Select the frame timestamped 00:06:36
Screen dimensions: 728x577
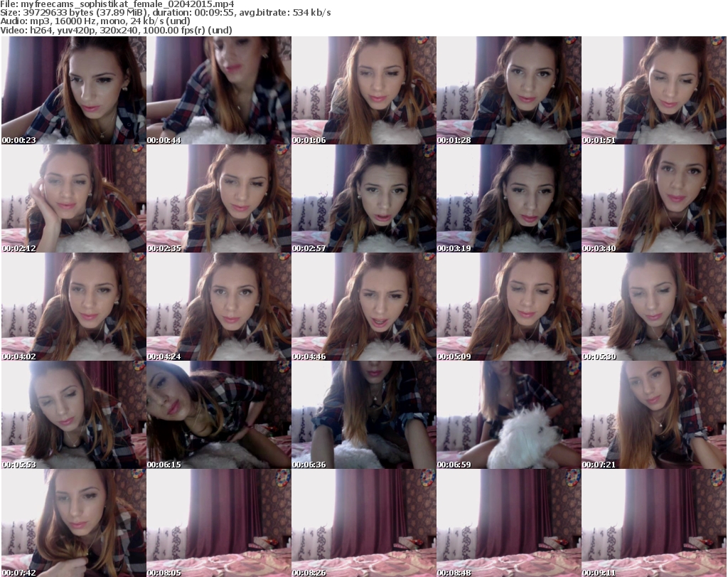click(364, 415)
